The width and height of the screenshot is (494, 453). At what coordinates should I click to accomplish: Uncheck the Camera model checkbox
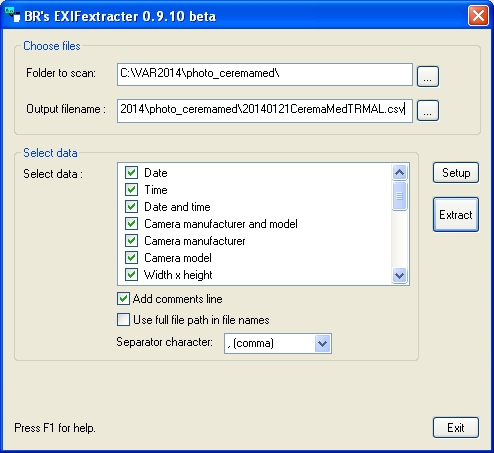(x=131, y=258)
